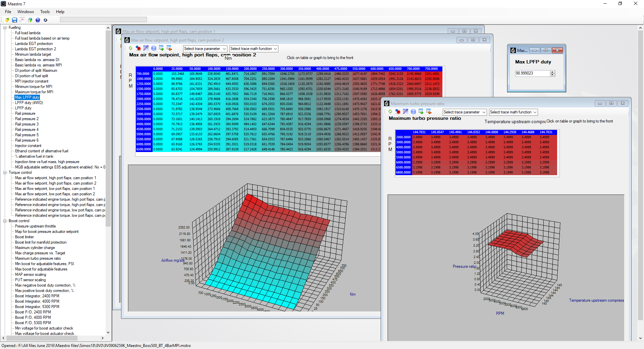Viewport: 644px width, 349px height.
Task: Click the blue question mark help icon in main toolbar
Action: (x=38, y=20)
